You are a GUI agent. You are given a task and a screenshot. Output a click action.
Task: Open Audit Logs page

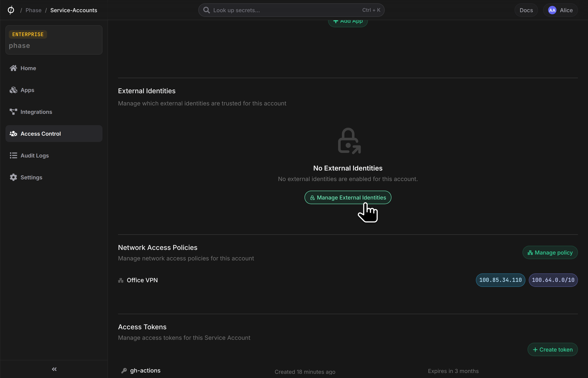pyautogui.click(x=54, y=155)
